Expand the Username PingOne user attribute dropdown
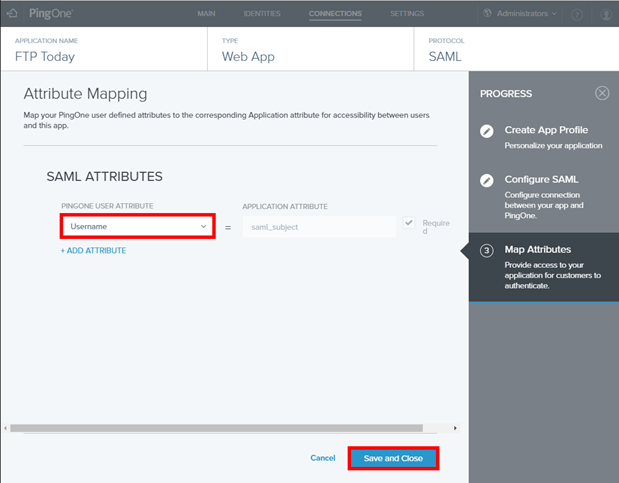Viewport: 619px width, 483px height. tap(138, 227)
